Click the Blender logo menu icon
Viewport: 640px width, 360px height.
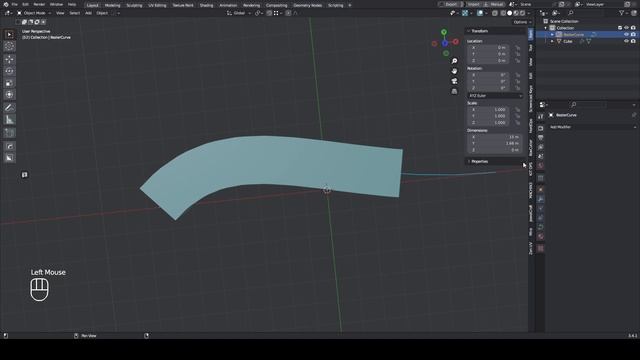(6, 4)
